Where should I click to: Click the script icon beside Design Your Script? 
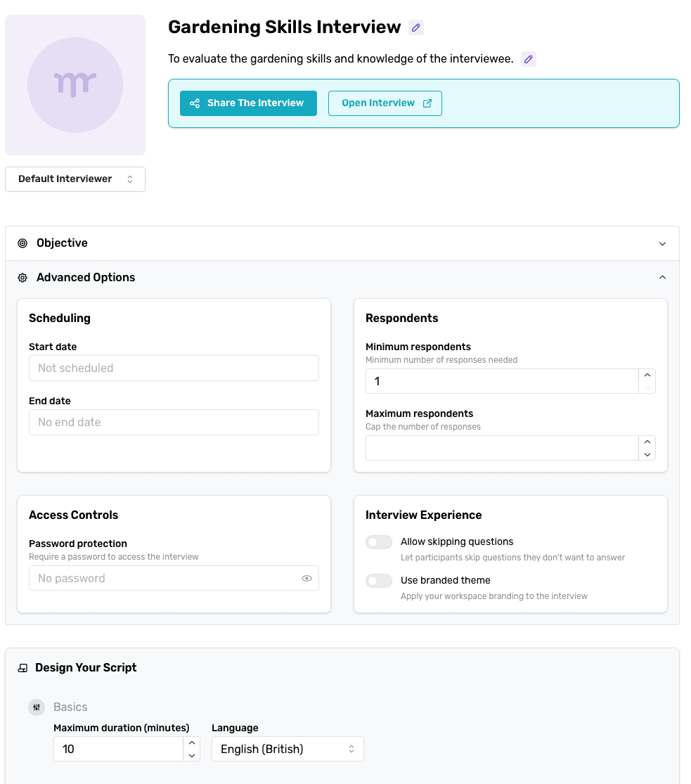pyautogui.click(x=23, y=667)
